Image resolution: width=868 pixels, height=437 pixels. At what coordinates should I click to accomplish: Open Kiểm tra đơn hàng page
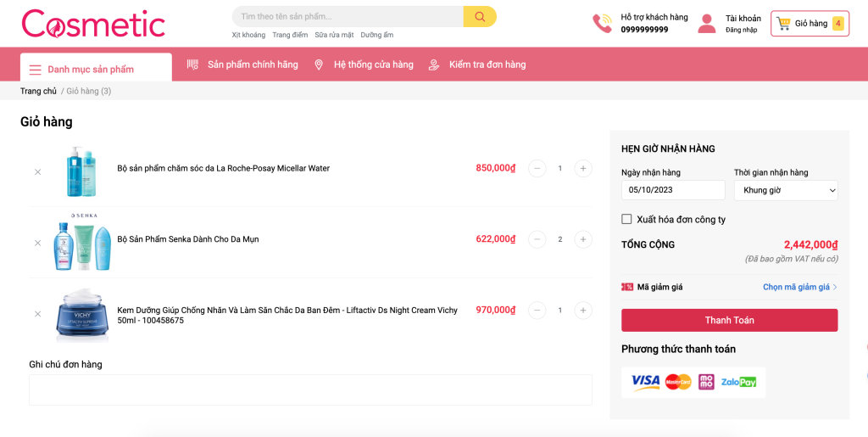point(487,64)
